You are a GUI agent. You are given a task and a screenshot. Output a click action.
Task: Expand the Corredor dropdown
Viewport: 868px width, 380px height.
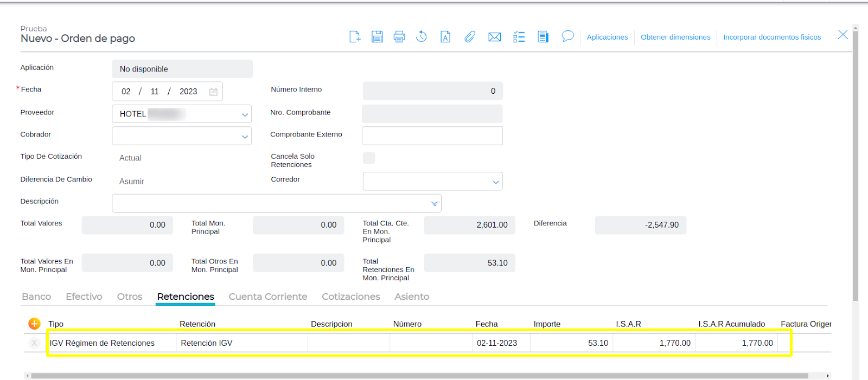click(495, 182)
